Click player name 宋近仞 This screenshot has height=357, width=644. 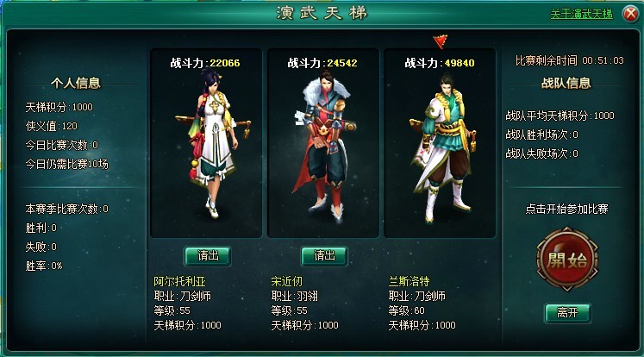tap(287, 281)
